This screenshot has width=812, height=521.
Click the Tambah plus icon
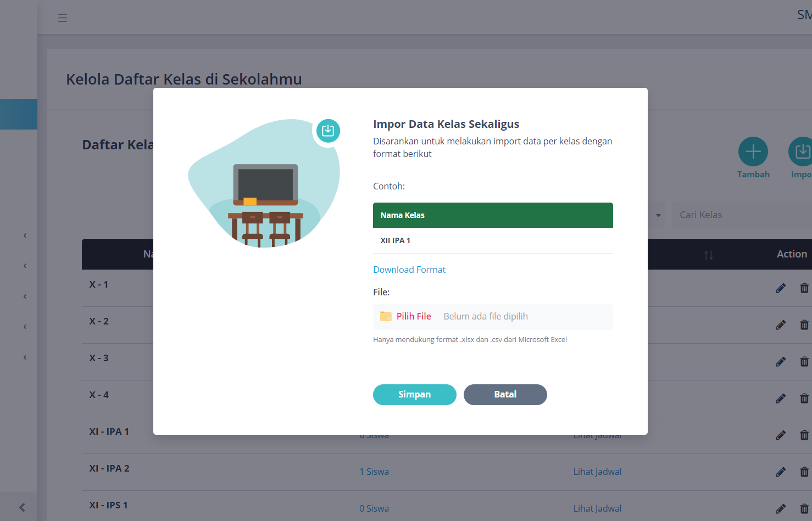tap(753, 152)
